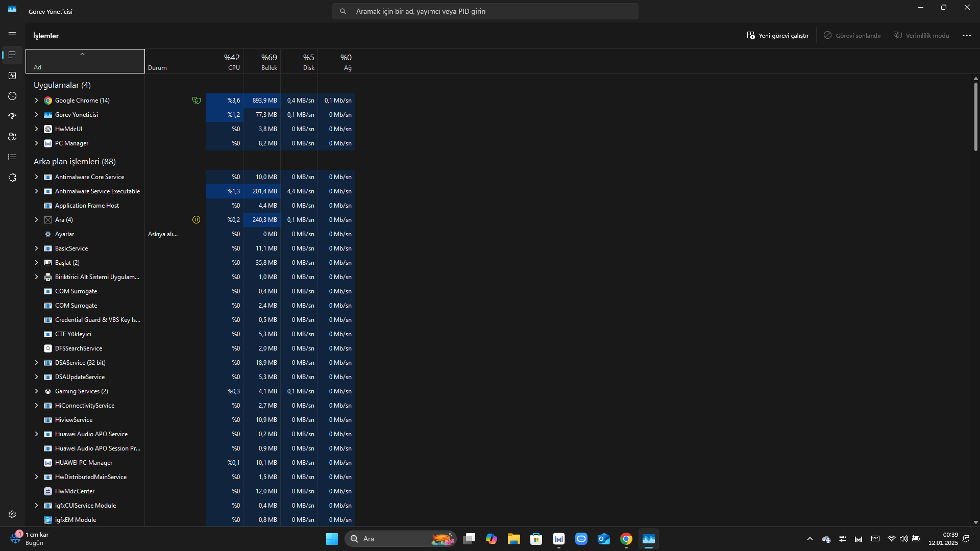Screen dimensions: 980x551
Task: Click Yeni görevi çalıştır button
Action: pos(777,36)
